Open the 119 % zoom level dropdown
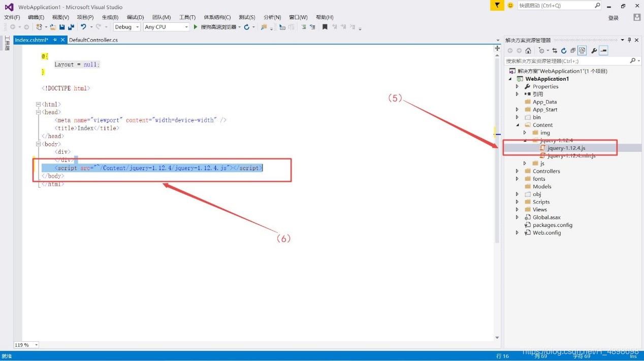 point(36,345)
